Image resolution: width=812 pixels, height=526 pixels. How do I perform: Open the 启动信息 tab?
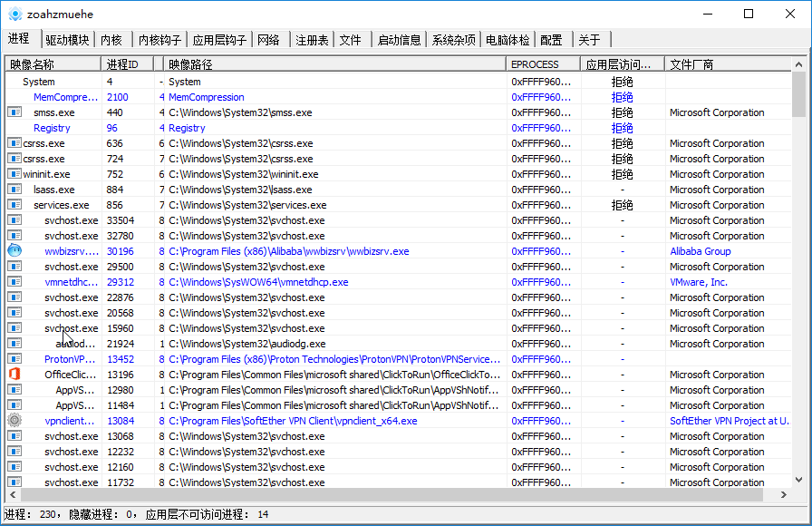(x=399, y=40)
